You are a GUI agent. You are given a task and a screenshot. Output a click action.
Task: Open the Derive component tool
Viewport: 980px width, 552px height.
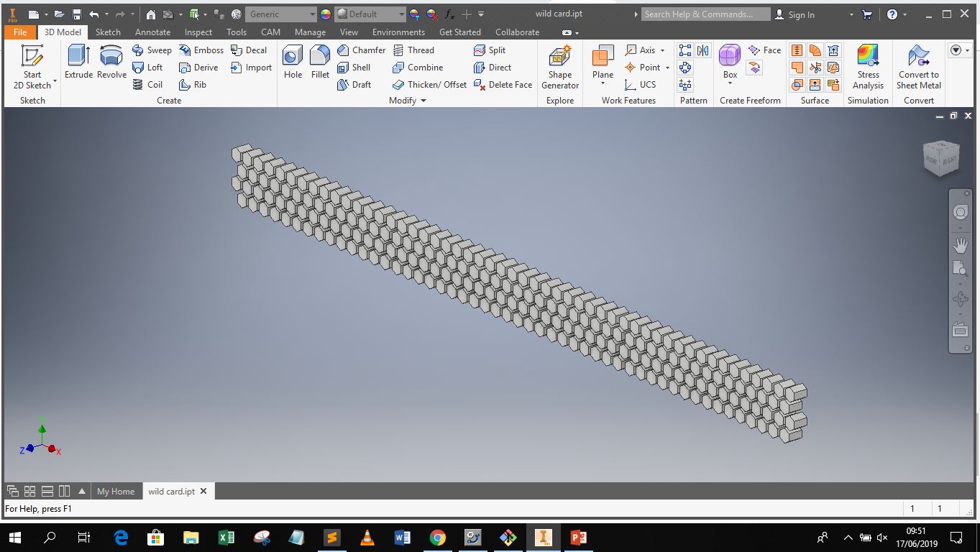pyautogui.click(x=198, y=68)
